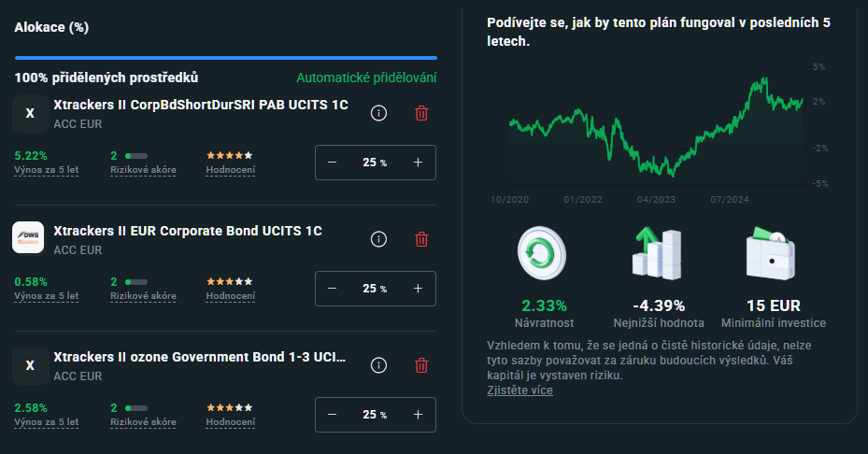Click the DWS logo of EUR Corporate Bond
The width and height of the screenshot is (868, 454).
click(30, 239)
